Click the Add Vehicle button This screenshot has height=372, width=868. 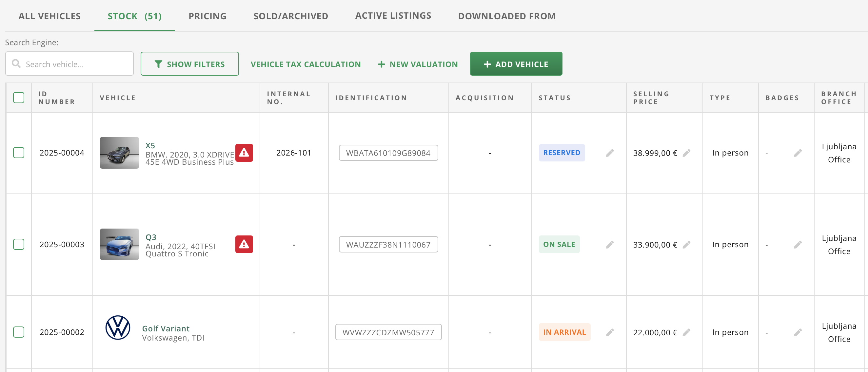(x=516, y=64)
